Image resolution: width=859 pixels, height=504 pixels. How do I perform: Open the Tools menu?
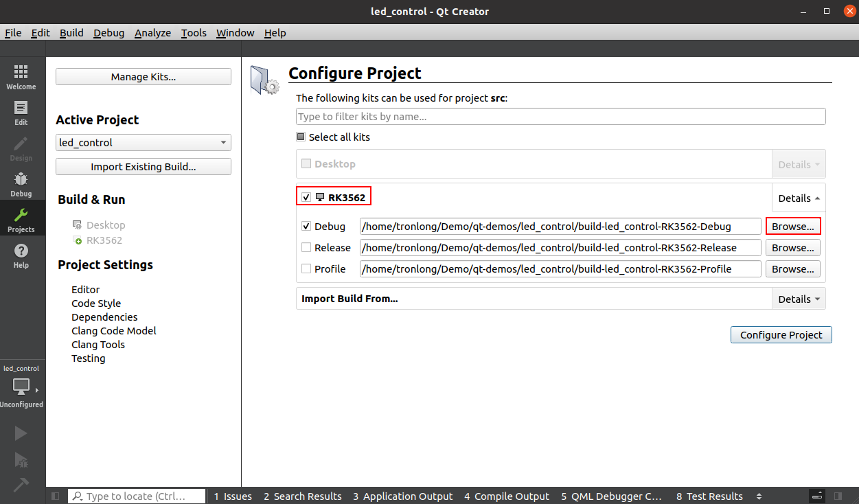194,33
